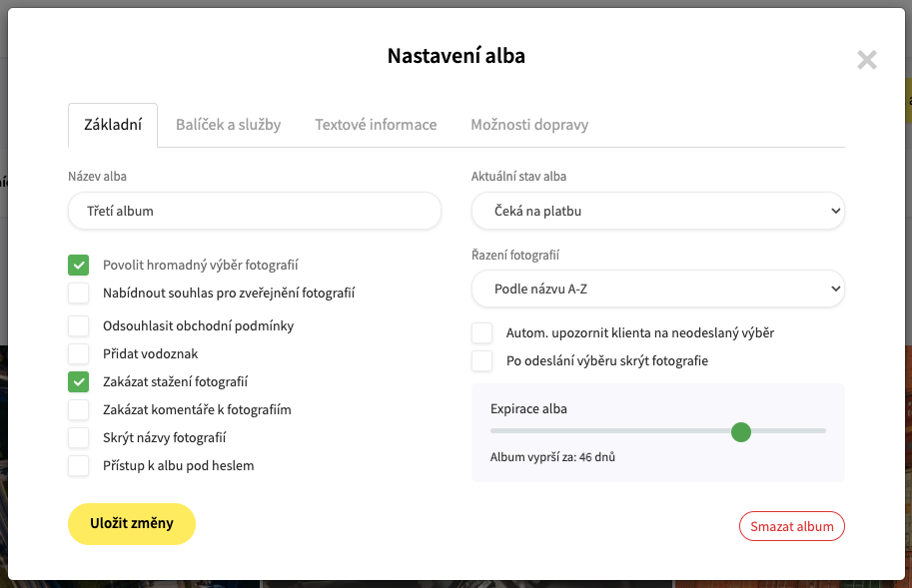Tick Odsouhlasit obchodní podmínky checkbox
912x588 pixels.
pyautogui.click(x=79, y=326)
